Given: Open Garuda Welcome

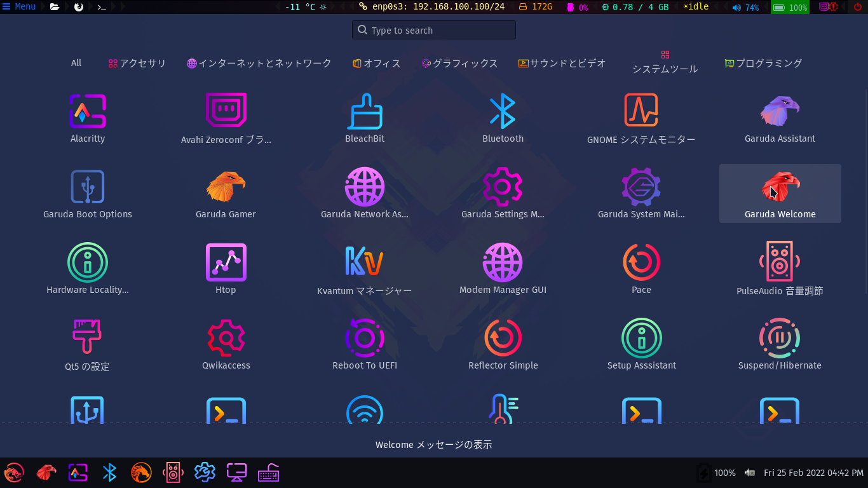Looking at the screenshot, I should [780, 194].
